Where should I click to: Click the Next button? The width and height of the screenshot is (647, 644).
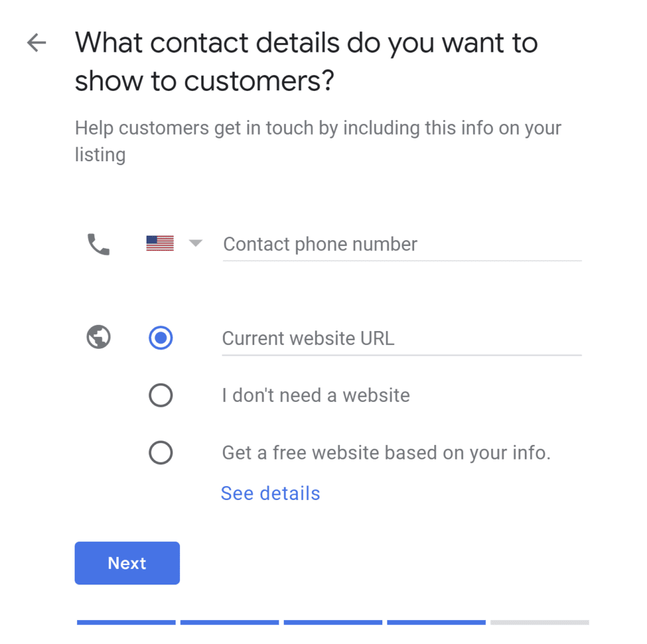point(127,563)
